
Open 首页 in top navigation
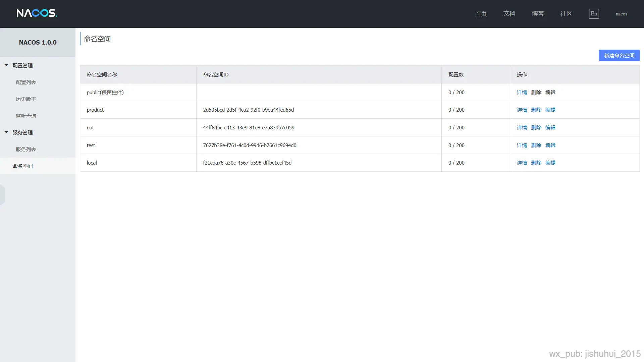click(481, 14)
